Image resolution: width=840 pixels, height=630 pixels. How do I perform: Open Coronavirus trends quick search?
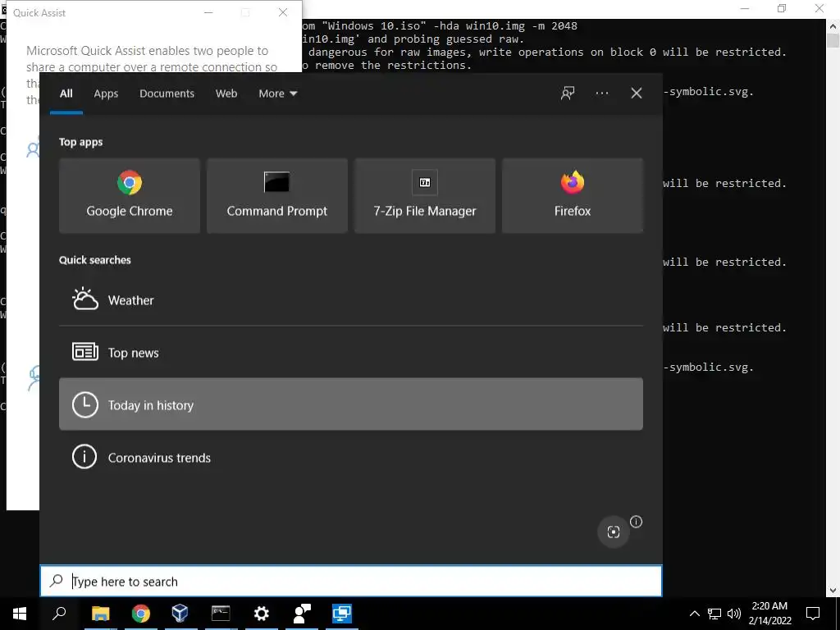tap(351, 457)
